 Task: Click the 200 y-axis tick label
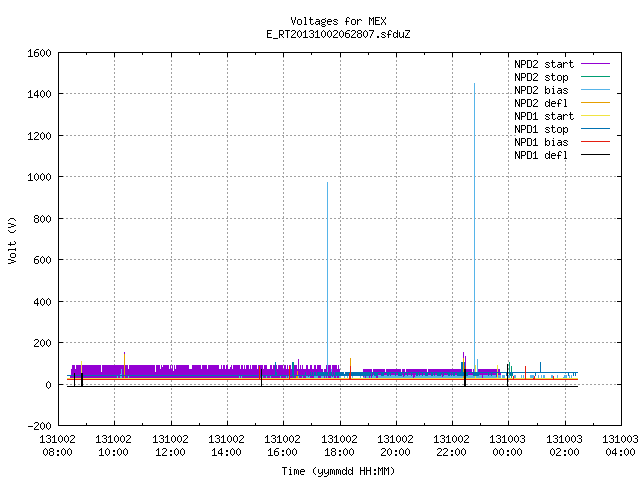[42, 343]
